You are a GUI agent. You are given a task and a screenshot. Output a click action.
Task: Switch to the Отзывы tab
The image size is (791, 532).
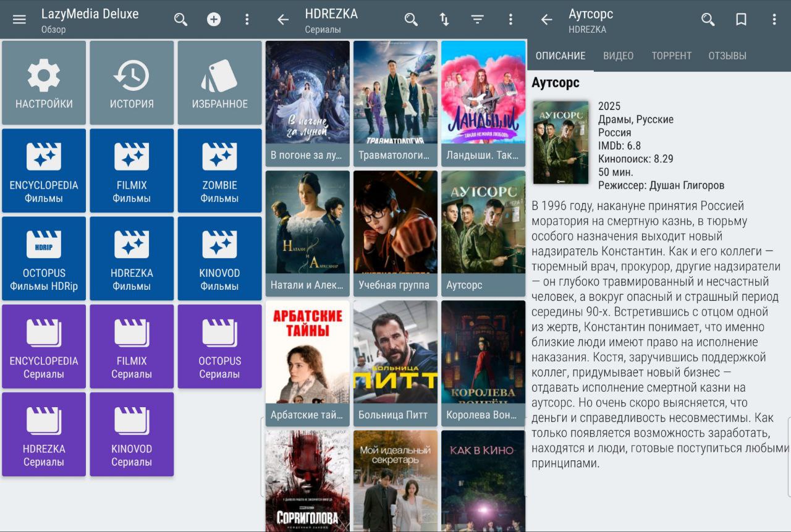click(x=727, y=56)
